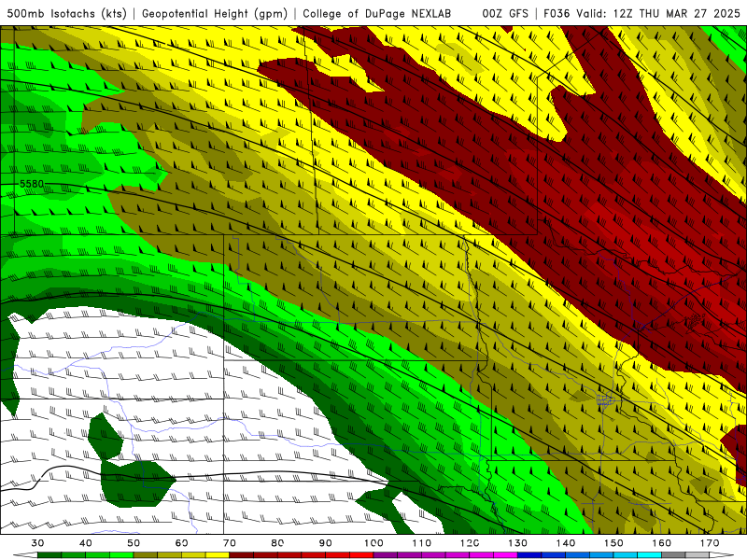
Task: Click the '500mb Isotachs (kts)' title text
Action: coord(67,14)
